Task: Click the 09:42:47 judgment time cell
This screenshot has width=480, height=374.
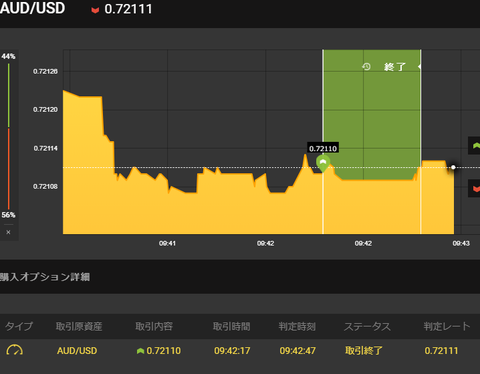Action: [298, 351]
